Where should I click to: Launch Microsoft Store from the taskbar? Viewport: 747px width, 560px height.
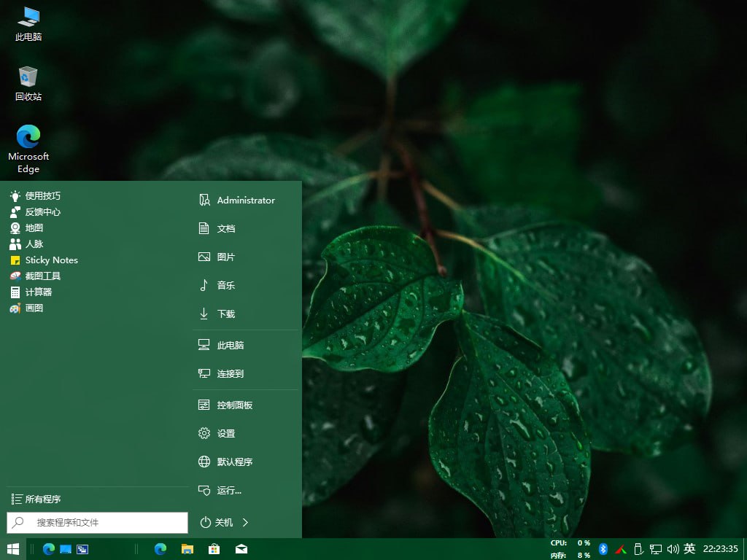214,549
